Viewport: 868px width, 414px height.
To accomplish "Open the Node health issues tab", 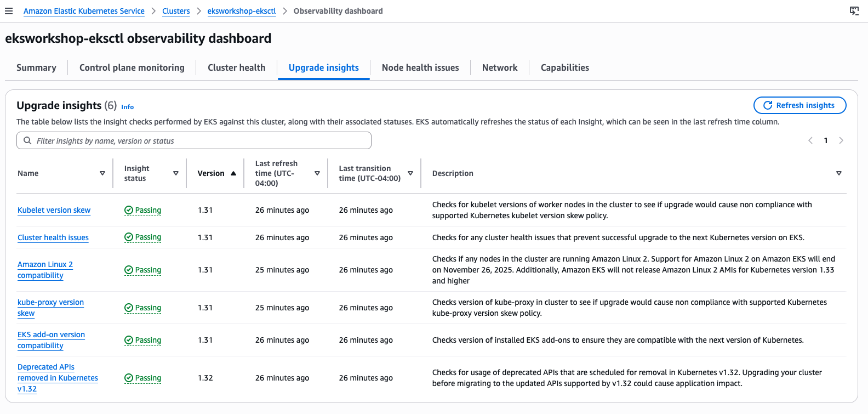I will click(420, 67).
